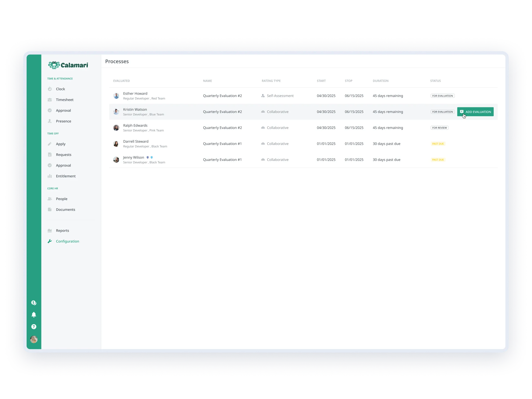The height and width of the screenshot is (399, 532).
Task: Open the user profile avatar
Action: point(34,339)
